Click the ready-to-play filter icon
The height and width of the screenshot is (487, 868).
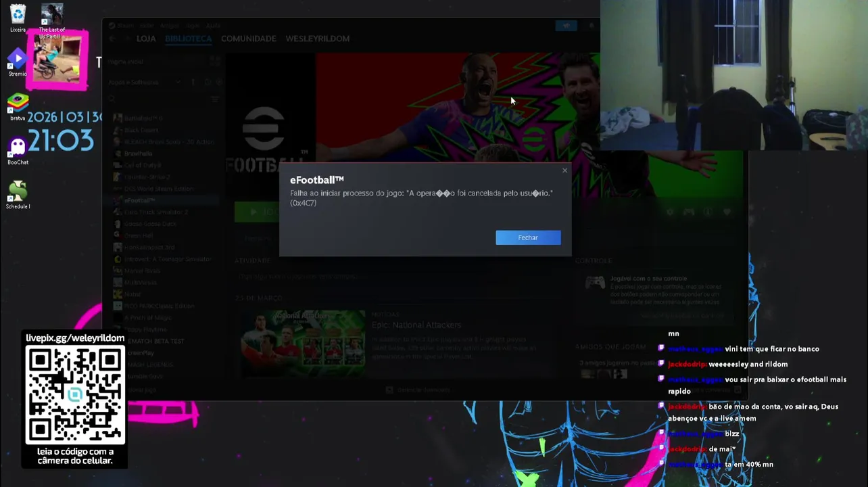point(220,83)
